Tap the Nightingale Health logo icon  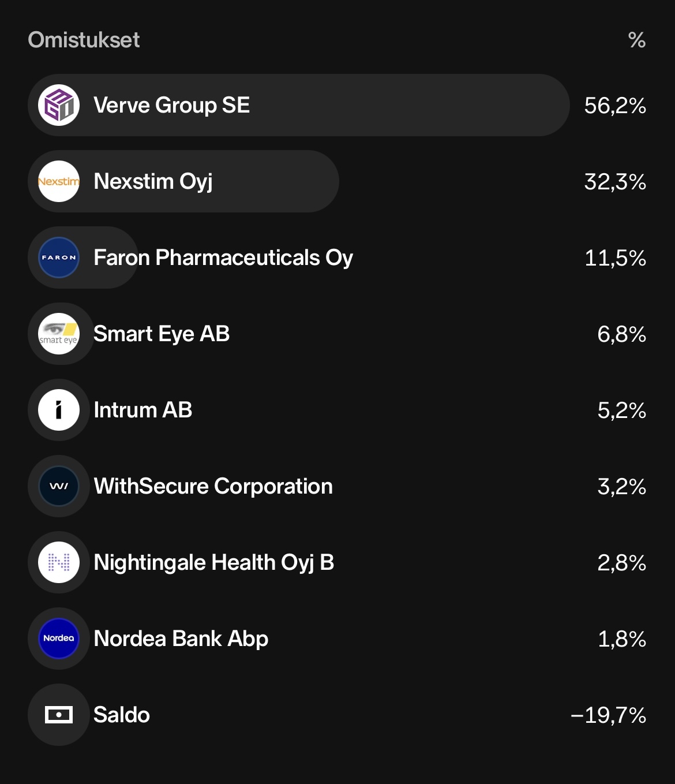[59, 562]
